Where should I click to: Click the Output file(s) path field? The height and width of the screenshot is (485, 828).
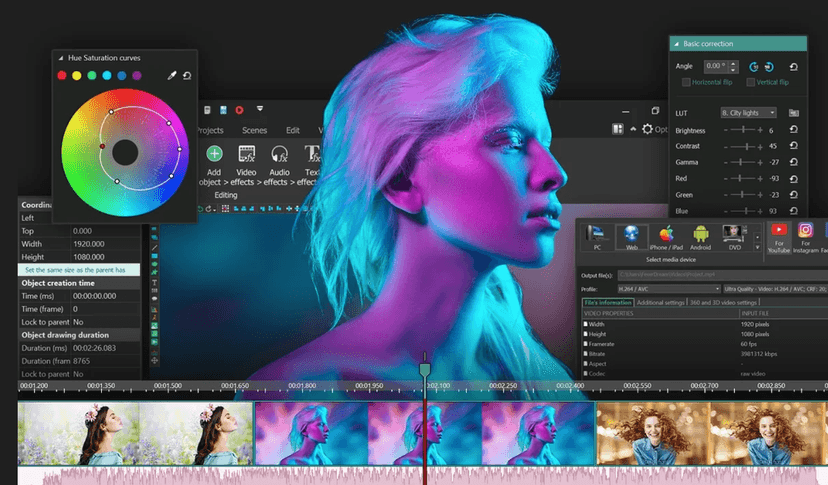(723, 275)
